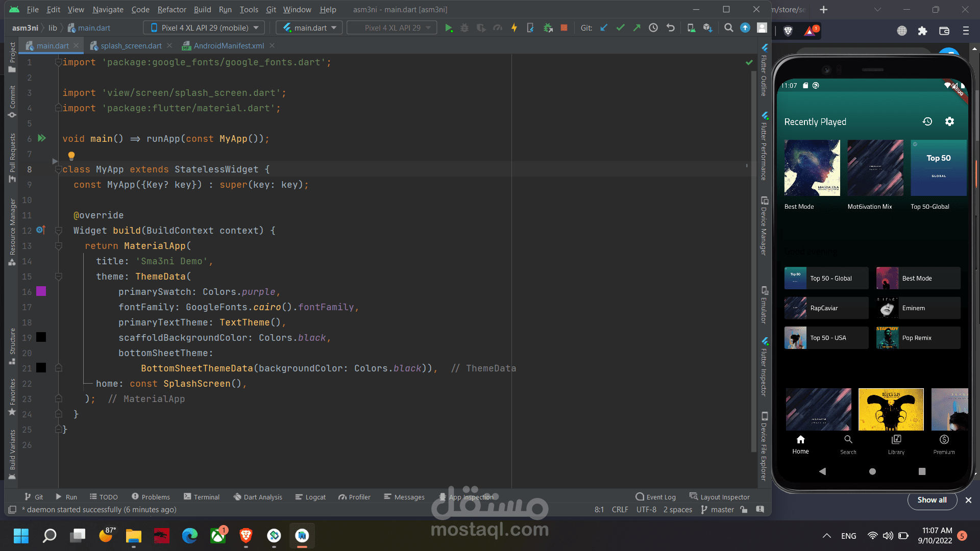Click the Git Commit checkmark icon
Screen dimensions: 980x551
click(620, 28)
